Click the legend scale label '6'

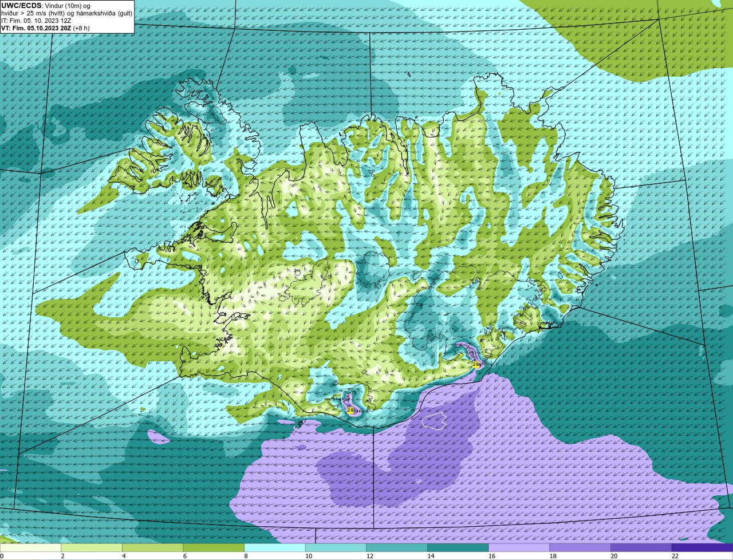(x=184, y=556)
